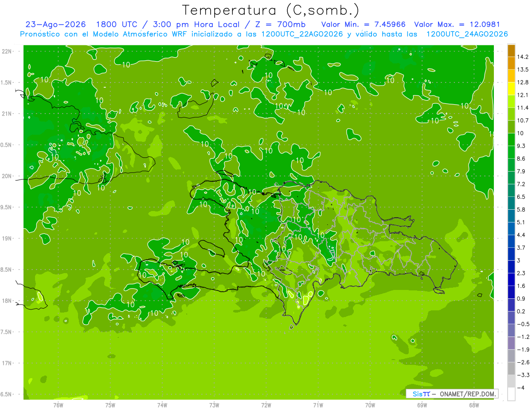Click the "5.8" color scale value
The height and width of the screenshot is (411, 532).
pyautogui.click(x=521, y=210)
